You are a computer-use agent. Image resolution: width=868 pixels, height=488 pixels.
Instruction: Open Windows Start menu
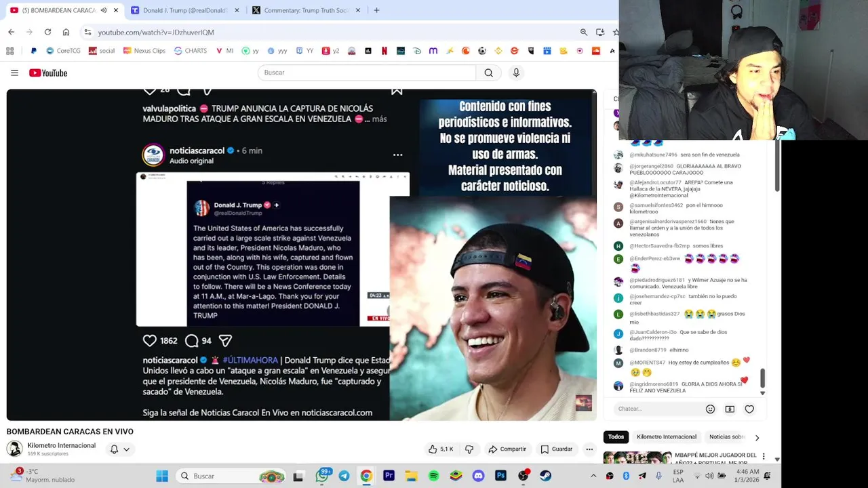point(162,476)
